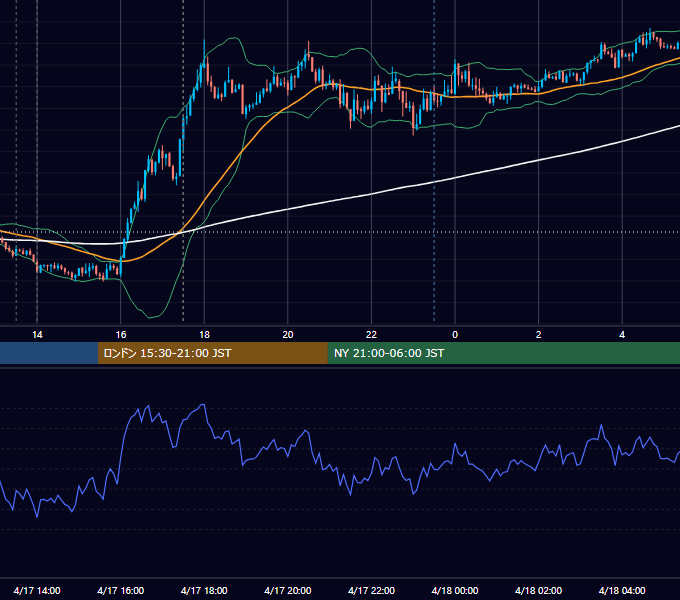Click the blue session bar before London
680x600 pixels.
[x=49, y=353]
